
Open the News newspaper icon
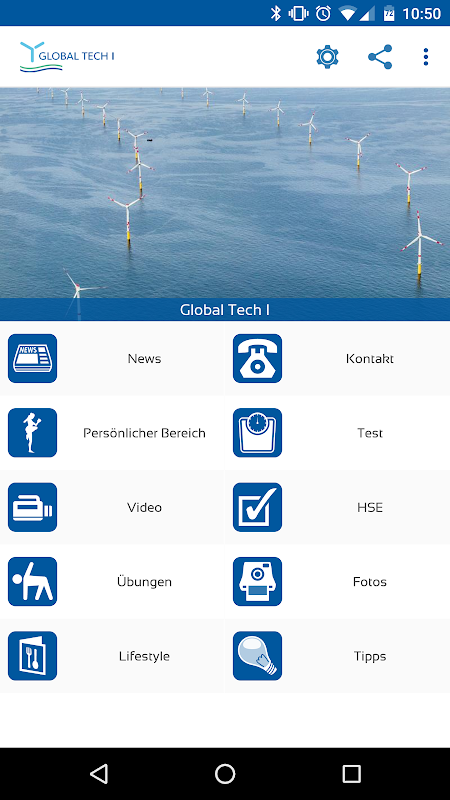point(33,358)
